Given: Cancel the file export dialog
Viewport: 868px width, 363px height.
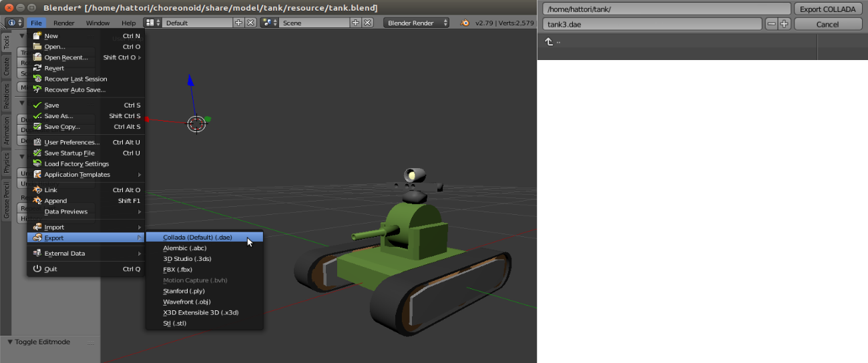Looking at the screenshot, I should click(827, 24).
